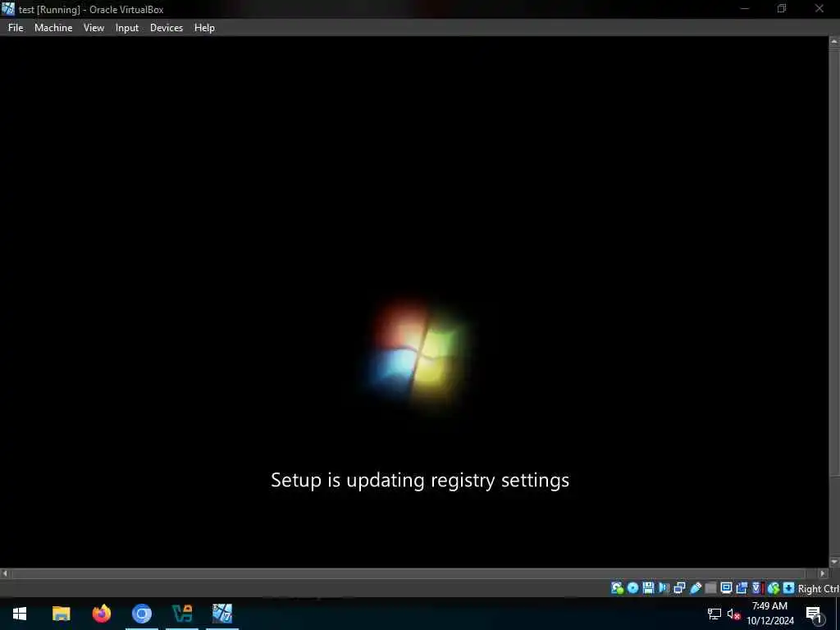Open the clock showing 7:49 AM
The image size is (840, 630).
click(769, 614)
